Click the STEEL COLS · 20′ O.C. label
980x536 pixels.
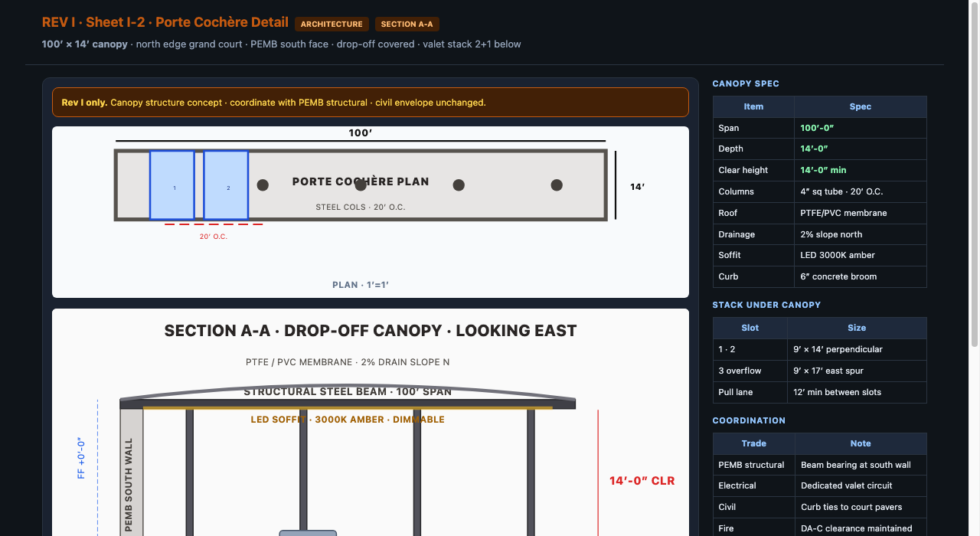[361, 208]
